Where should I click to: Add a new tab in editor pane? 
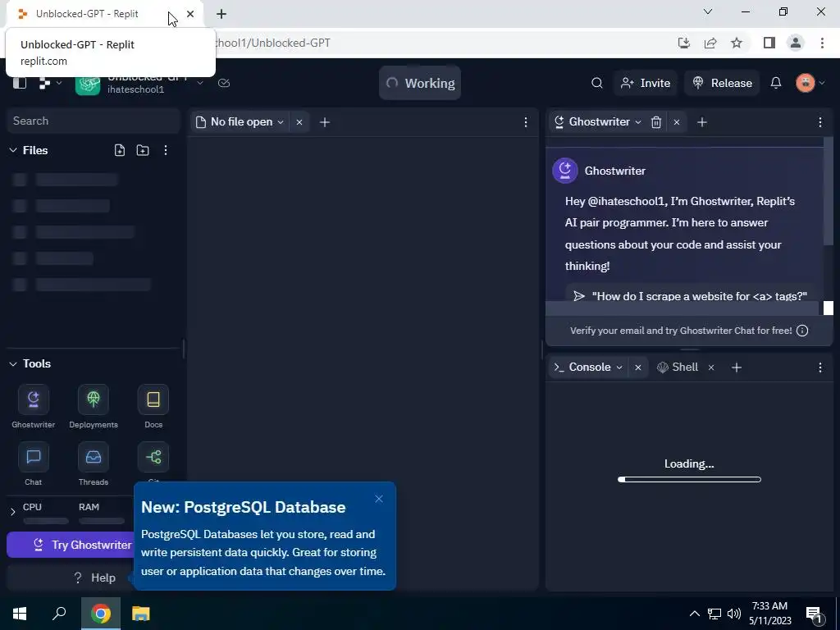coord(325,122)
